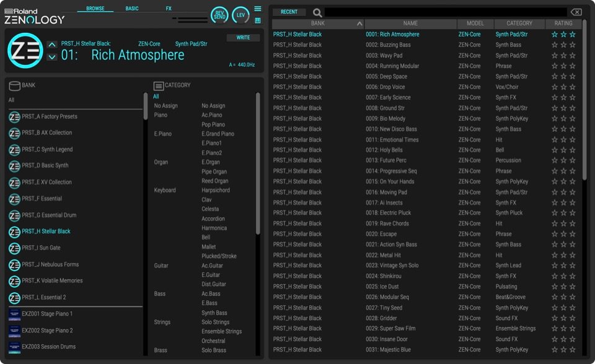Choose Ac.Piano sub-category
595x364 pixels.
click(212, 115)
